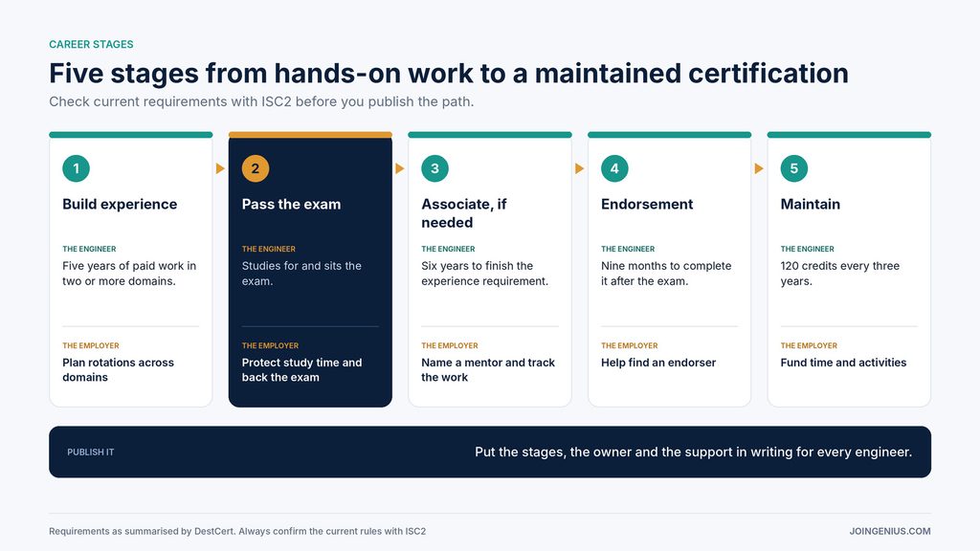Click the orange number 2 stage circle

256,168
